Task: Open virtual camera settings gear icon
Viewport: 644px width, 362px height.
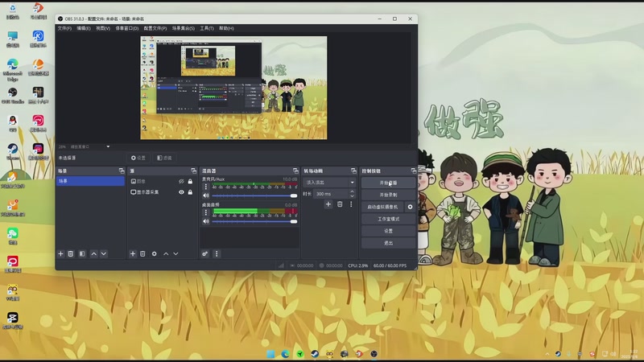Action: 410,207
